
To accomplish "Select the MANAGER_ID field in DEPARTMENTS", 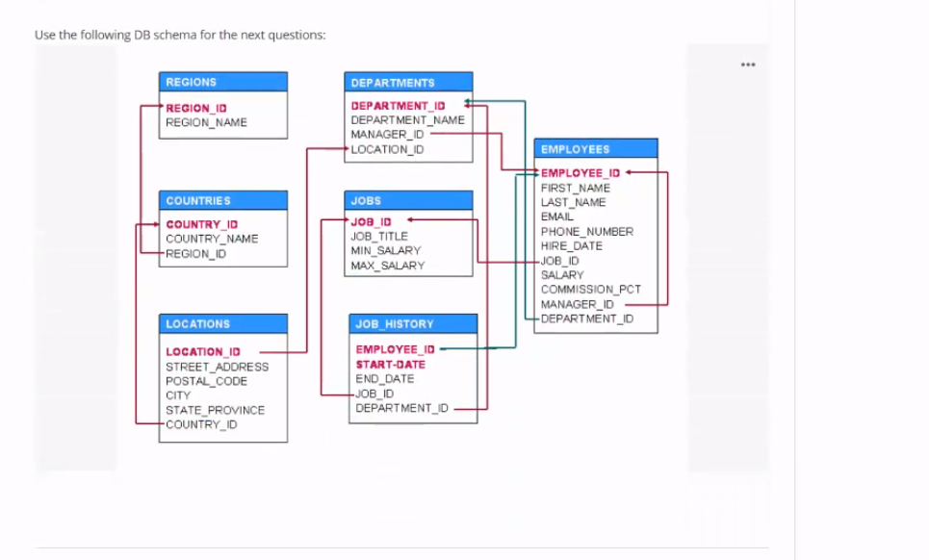I will [383, 135].
